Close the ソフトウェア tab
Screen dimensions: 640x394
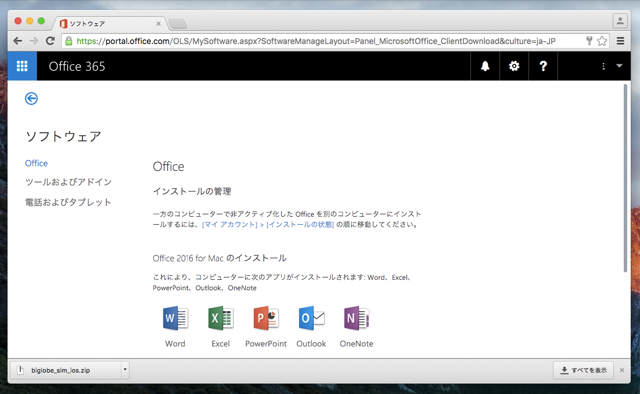tap(158, 24)
